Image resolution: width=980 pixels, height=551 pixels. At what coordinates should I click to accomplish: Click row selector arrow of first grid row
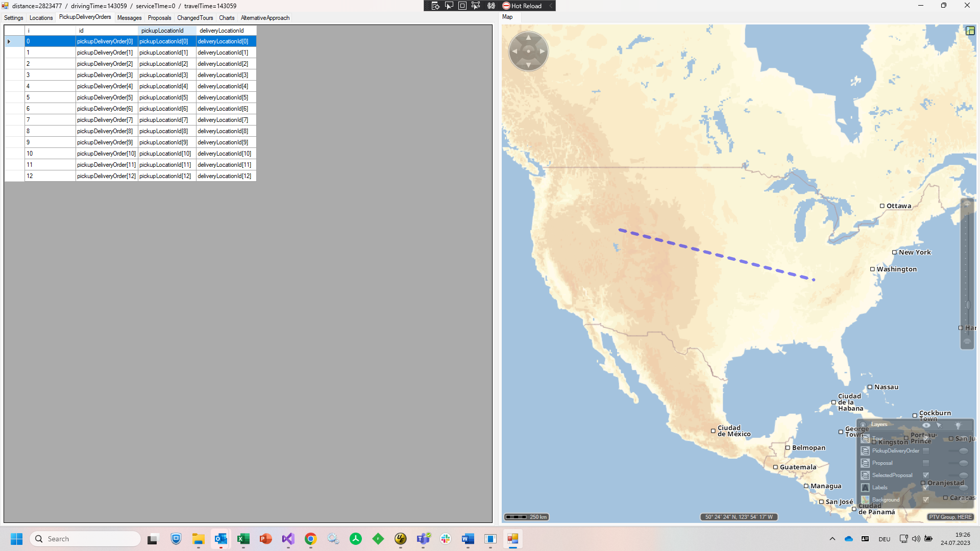(9, 41)
